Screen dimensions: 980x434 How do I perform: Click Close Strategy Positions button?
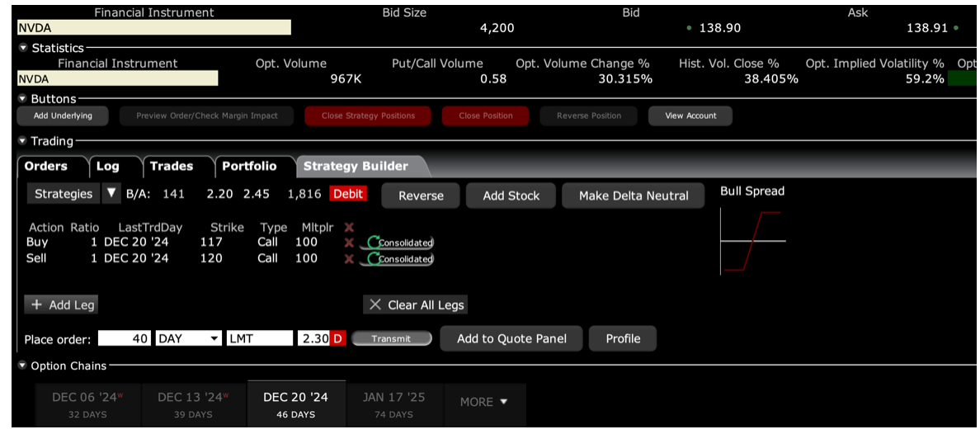click(x=368, y=116)
